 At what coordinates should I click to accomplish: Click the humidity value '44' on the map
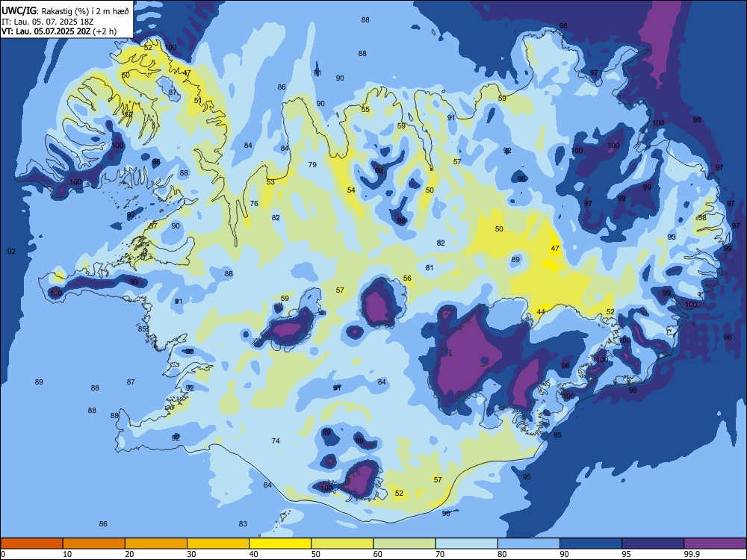[x=541, y=312]
